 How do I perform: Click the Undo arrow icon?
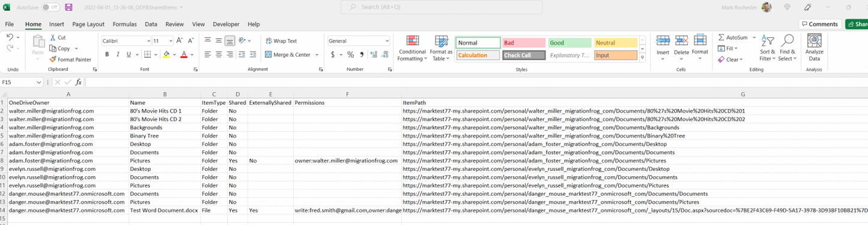10,37
